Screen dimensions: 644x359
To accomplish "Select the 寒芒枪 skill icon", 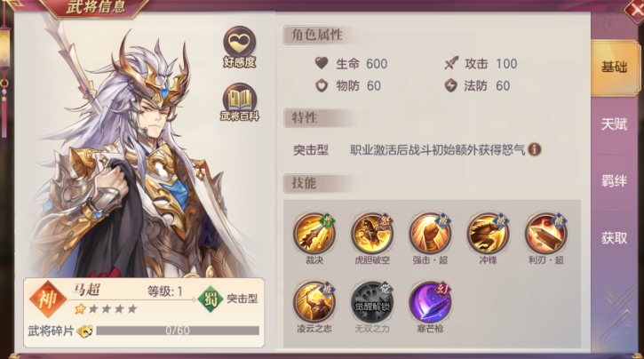I will coord(430,302).
